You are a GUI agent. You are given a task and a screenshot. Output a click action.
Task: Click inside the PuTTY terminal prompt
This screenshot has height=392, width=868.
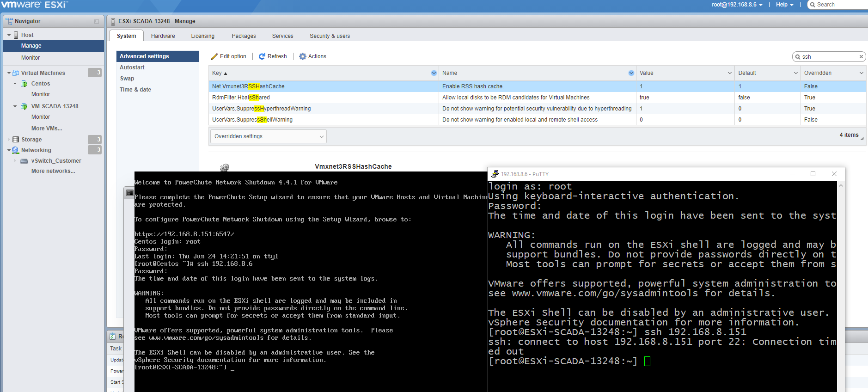[647, 361]
